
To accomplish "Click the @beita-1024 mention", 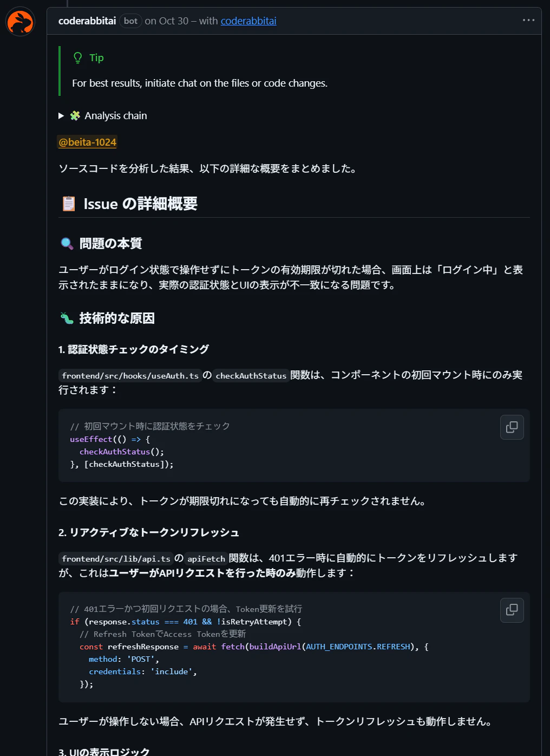I will tap(87, 142).
